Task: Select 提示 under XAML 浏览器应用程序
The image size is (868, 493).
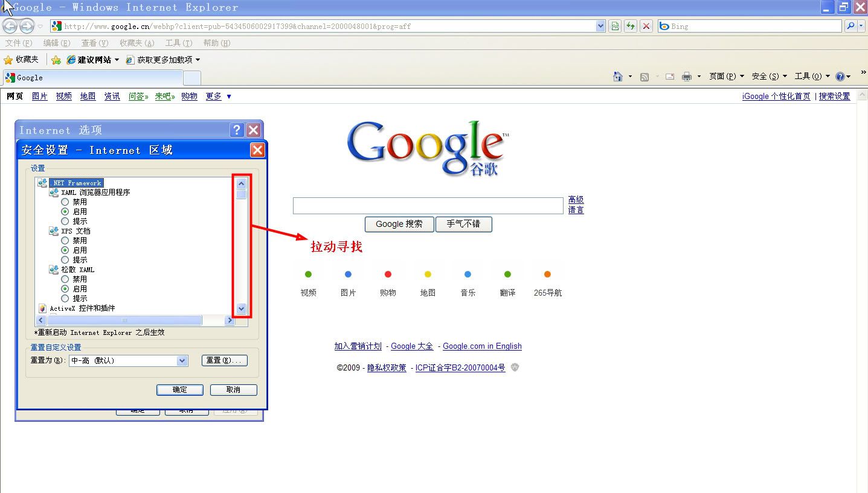Action: (x=65, y=221)
